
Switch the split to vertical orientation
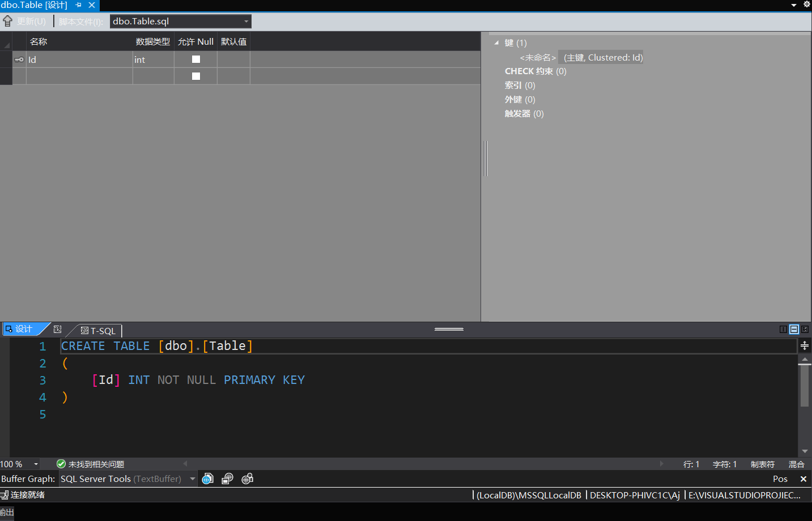point(783,329)
